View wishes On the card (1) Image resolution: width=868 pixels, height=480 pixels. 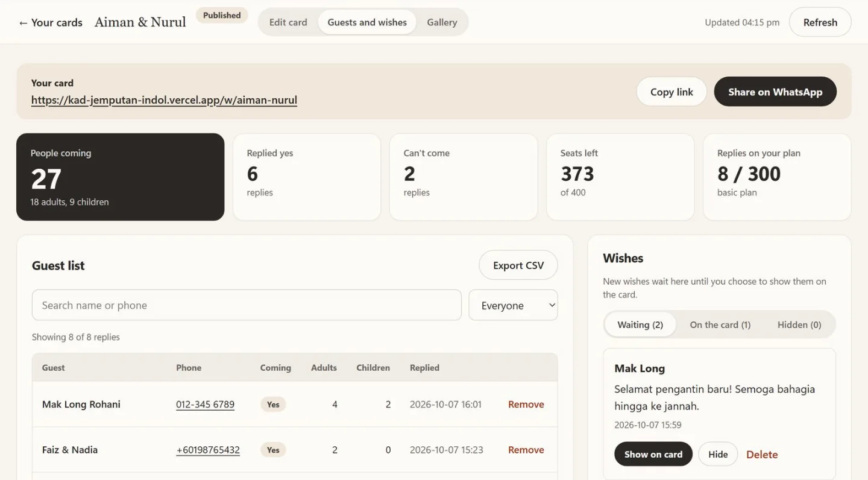(x=720, y=324)
